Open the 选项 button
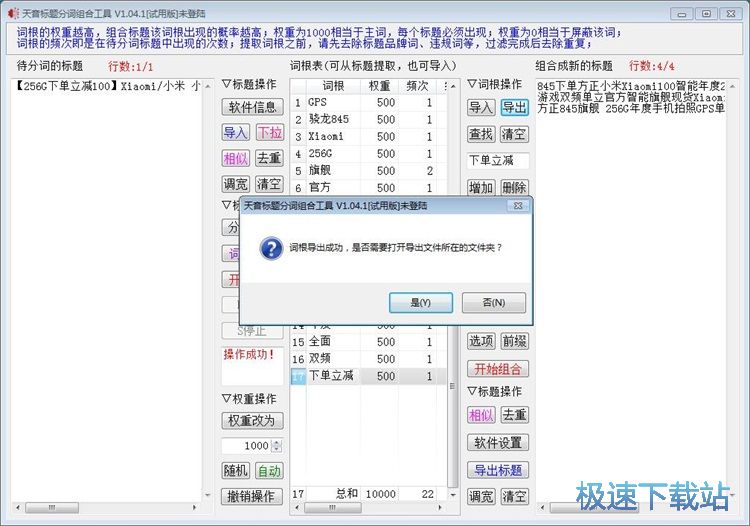The width and height of the screenshot is (750, 526). click(x=480, y=341)
